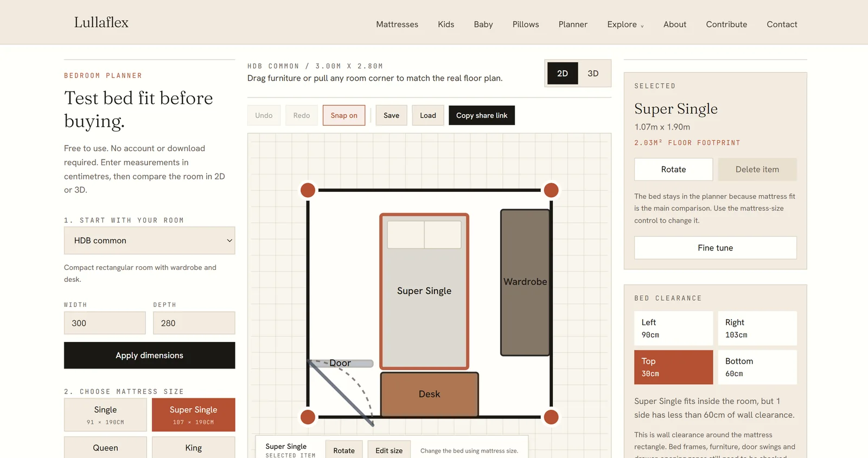Screen dimensions: 868x458
Task: Select the Door on the floor plan
Action: (341, 363)
